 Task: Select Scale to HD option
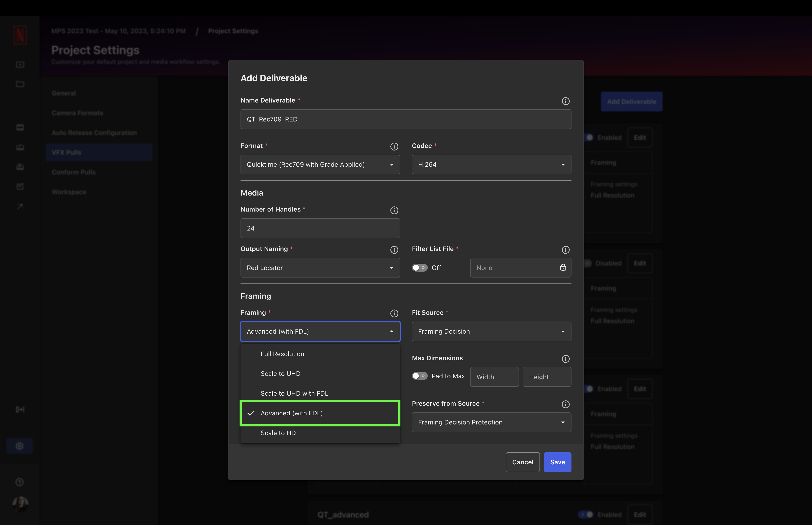pyautogui.click(x=320, y=433)
